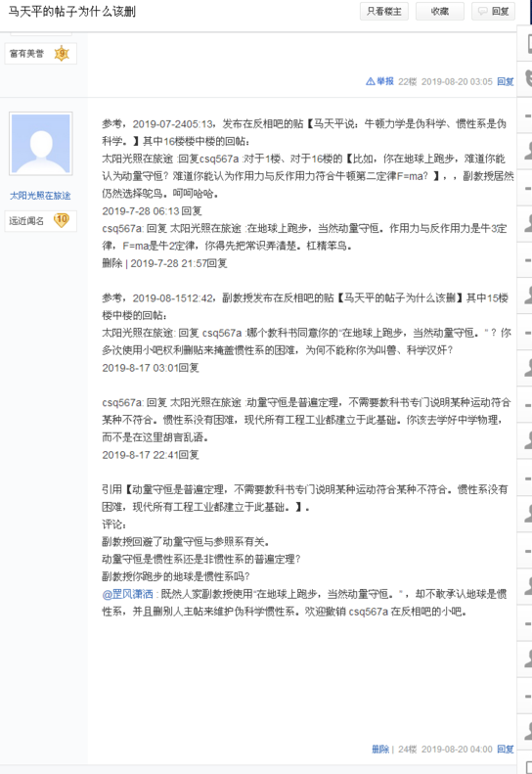
Task: Click the 远近闻名 level badge
Action: (40, 220)
